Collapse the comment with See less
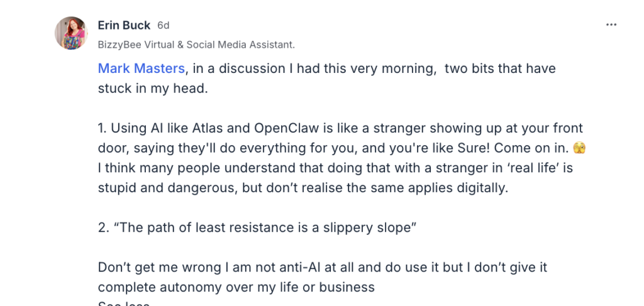The image size is (644, 306). [x=123, y=304]
